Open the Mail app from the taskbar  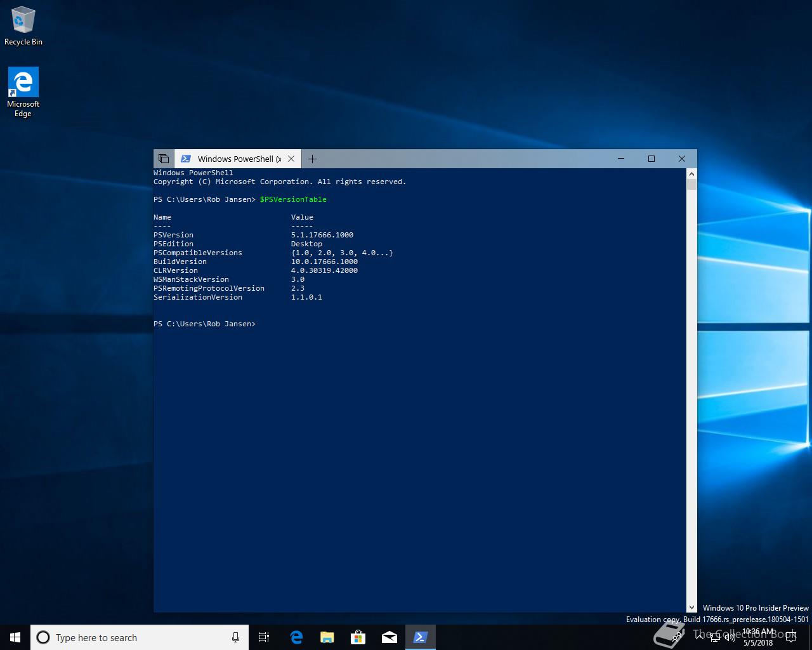(390, 637)
